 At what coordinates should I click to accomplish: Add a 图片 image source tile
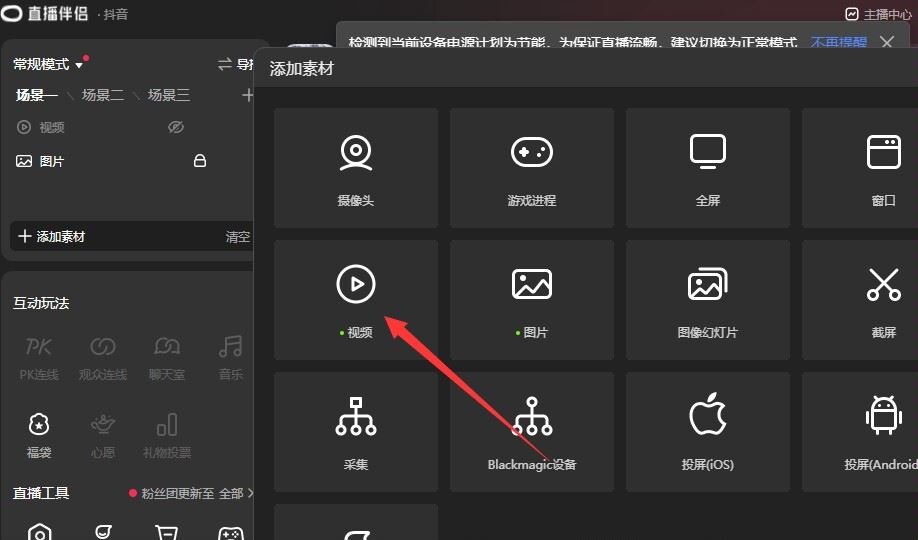(532, 300)
